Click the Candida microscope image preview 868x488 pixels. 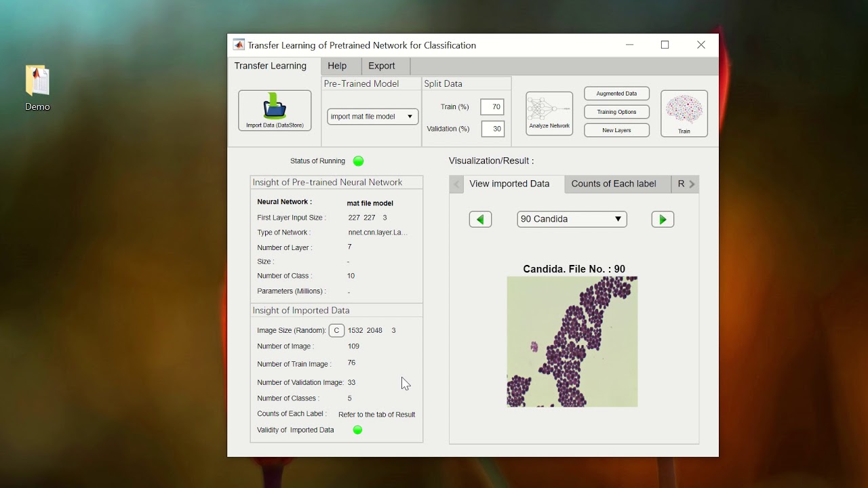click(x=572, y=342)
